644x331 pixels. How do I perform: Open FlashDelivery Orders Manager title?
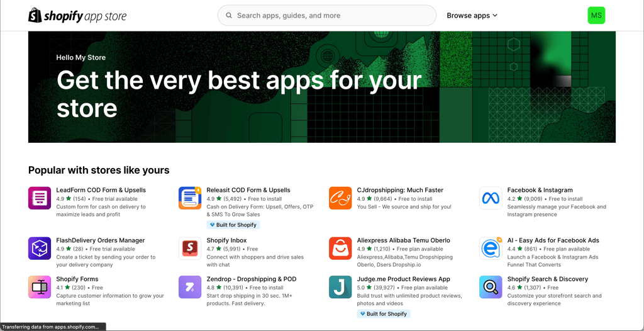[101, 240]
